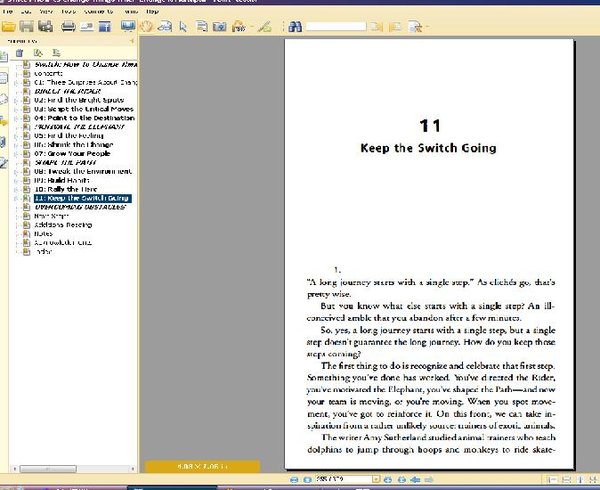Select the text selection tool
Image resolution: width=600 pixels, height=490 pixels.
click(201, 26)
